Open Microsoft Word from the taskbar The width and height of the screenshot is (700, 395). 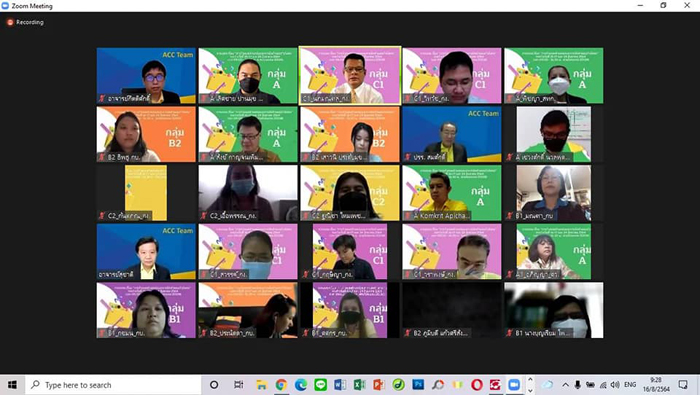[x=340, y=385]
